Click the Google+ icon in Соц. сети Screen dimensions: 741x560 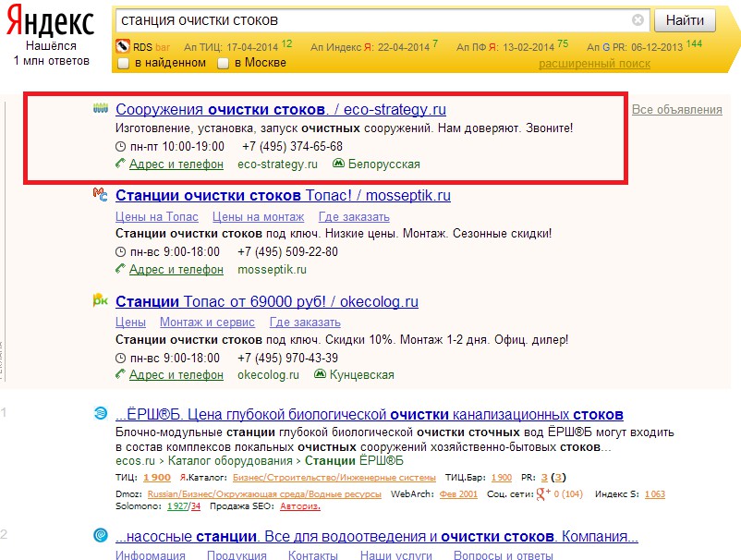coord(543,493)
